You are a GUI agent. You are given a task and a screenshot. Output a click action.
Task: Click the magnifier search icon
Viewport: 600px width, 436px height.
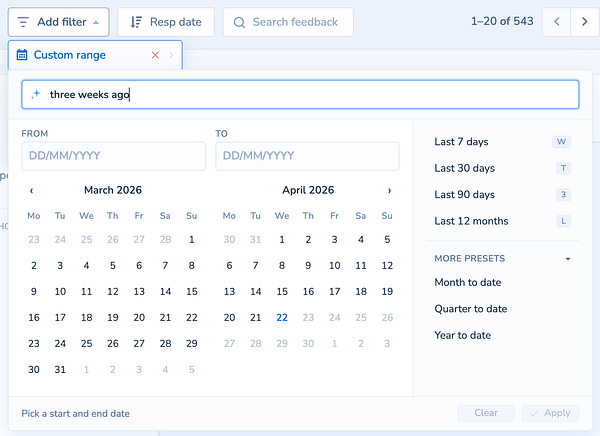click(239, 23)
